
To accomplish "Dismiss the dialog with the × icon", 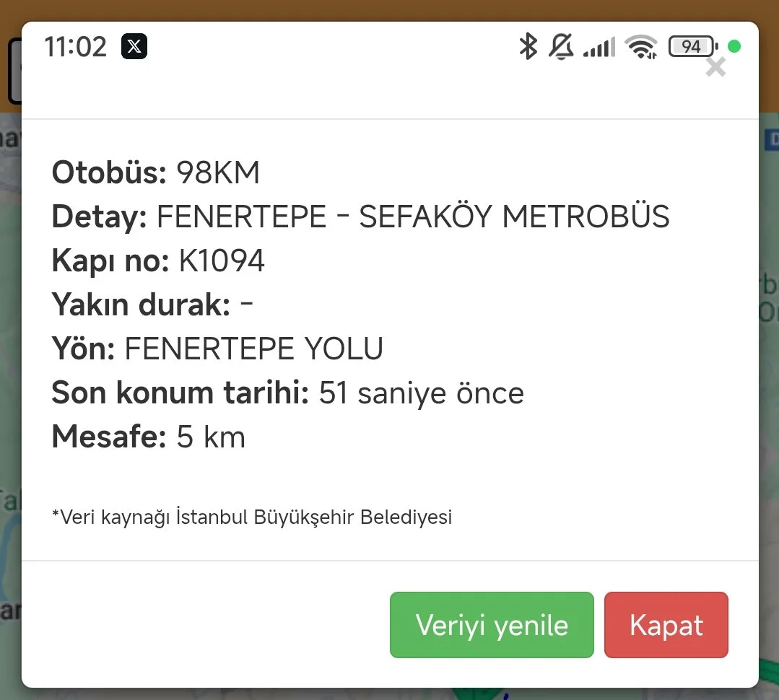I will [715, 68].
